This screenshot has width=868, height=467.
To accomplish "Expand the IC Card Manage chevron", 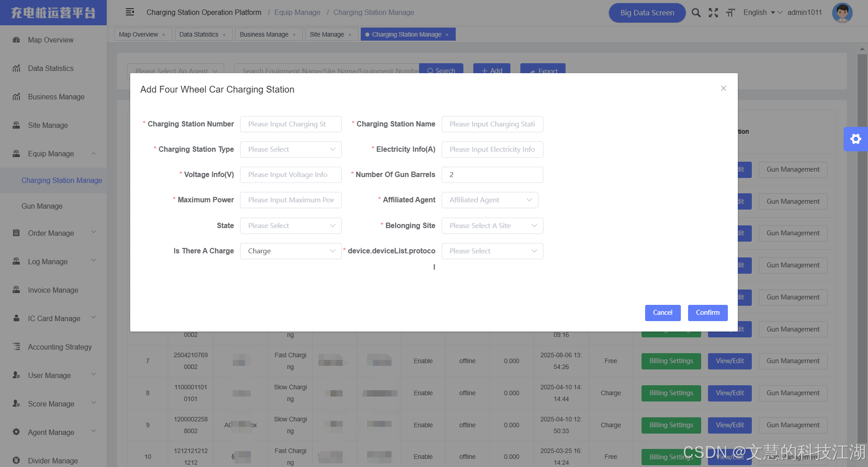I will click(x=94, y=318).
